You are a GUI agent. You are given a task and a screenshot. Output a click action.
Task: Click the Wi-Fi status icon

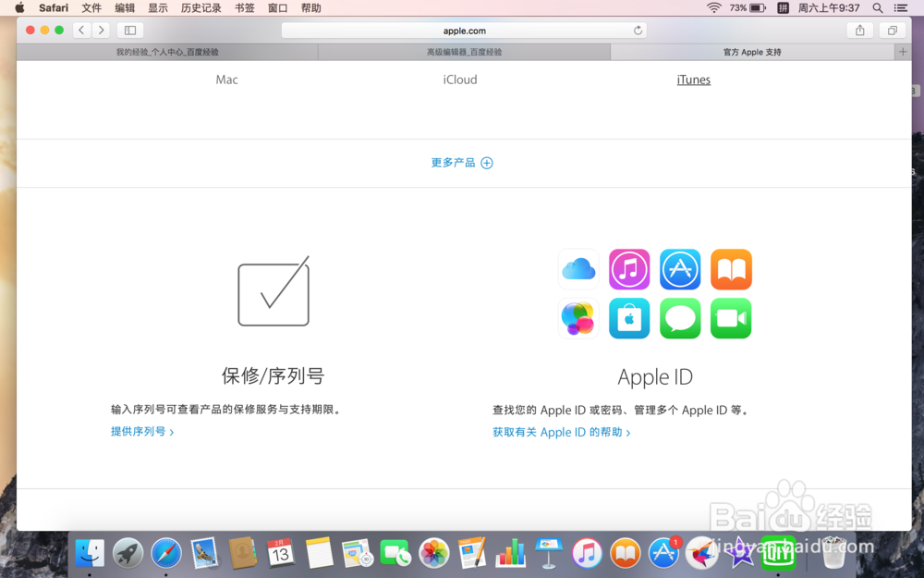pos(714,7)
